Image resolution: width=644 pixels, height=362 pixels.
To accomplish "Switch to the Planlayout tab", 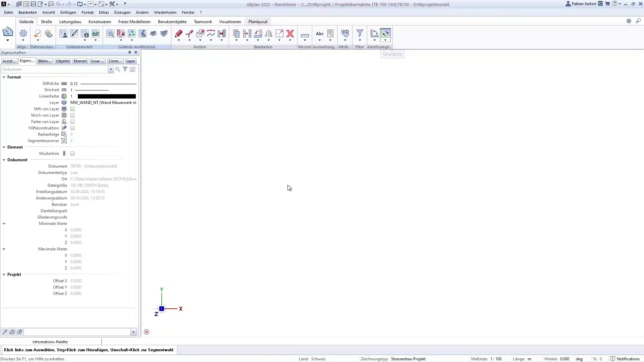I will tap(258, 21).
